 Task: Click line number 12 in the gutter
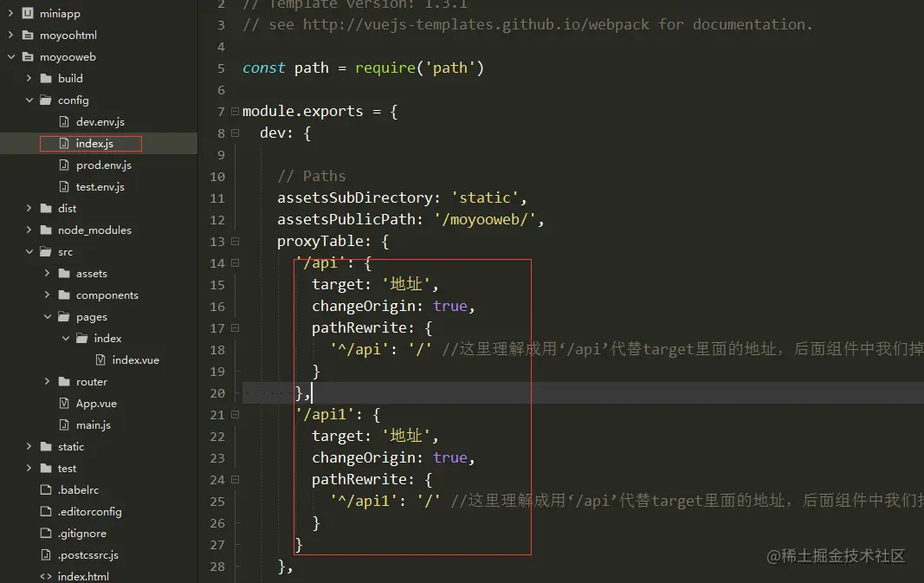point(217,220)
